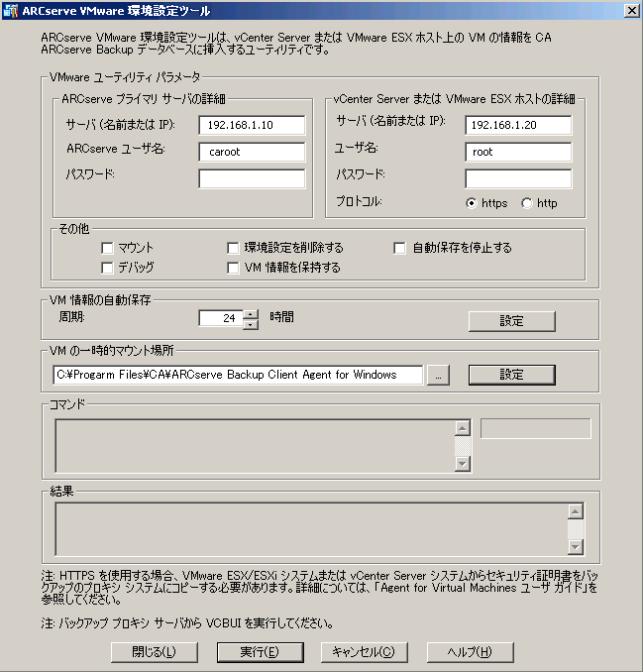Click the 周期 label
Viewport: 643px width, 672px height.
(72, 317)
